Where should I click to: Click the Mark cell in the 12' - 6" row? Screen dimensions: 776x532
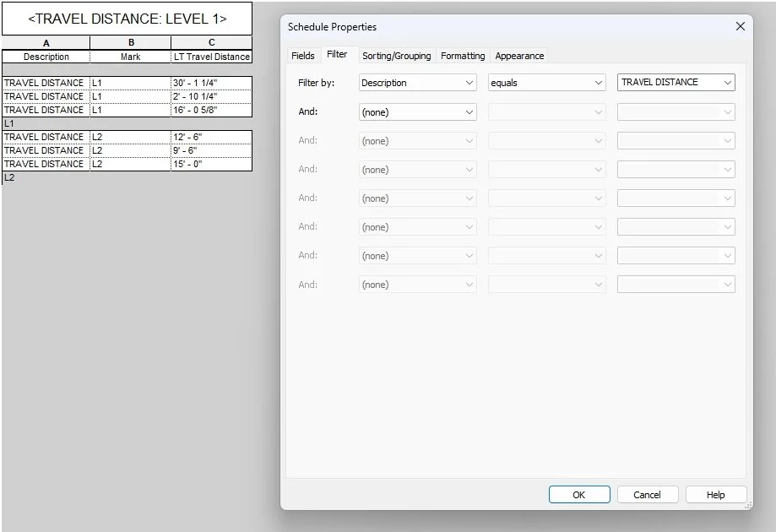pos(131,137)
